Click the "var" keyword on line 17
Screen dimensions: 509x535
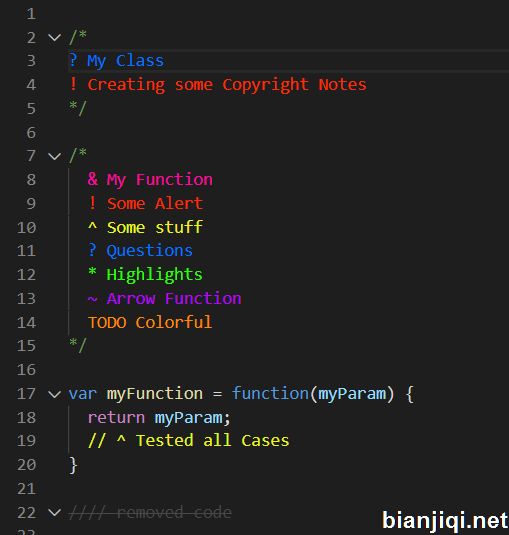83,394
